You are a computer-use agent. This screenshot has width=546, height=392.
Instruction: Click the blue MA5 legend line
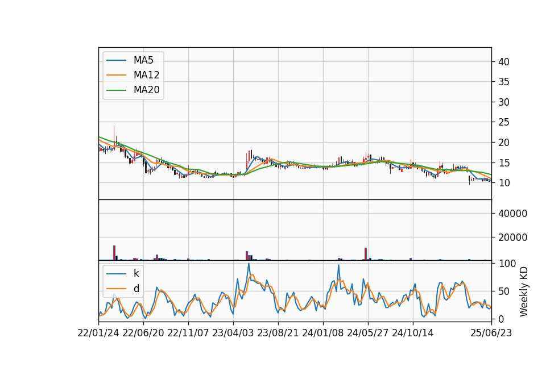pyautogui.click(x=116, y=61)
